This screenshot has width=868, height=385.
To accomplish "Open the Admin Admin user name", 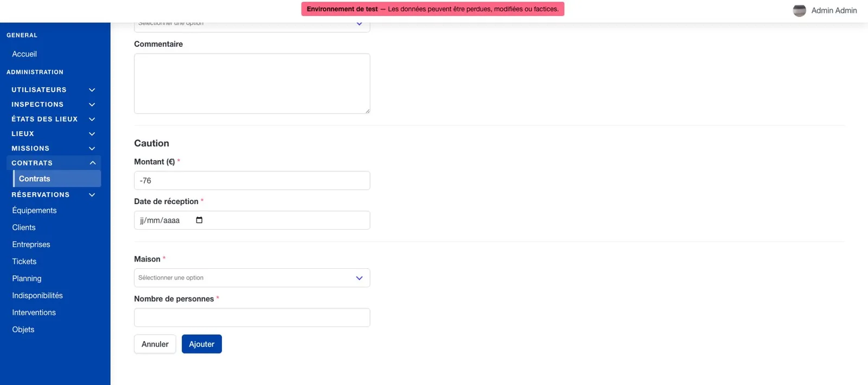I will (x=834, y=10).
